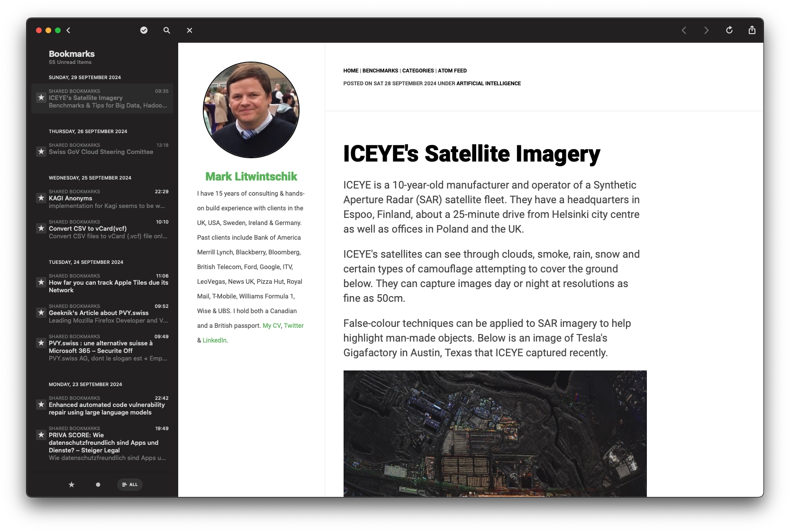Image resolution: width=790 pixels, height=532 pixels.
Task: Toggle star on PRIVA SCORE item
Action: [41, 435]
